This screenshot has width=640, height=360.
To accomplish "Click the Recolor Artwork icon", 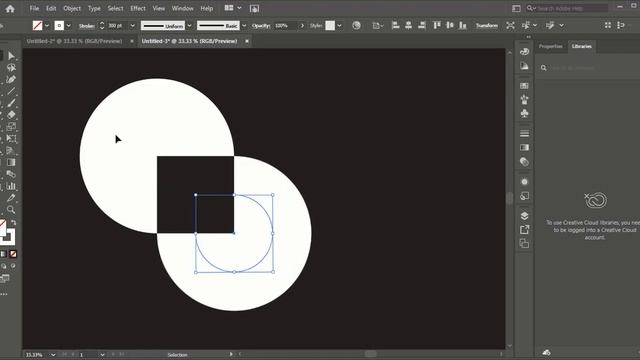I will click(356, 25).
